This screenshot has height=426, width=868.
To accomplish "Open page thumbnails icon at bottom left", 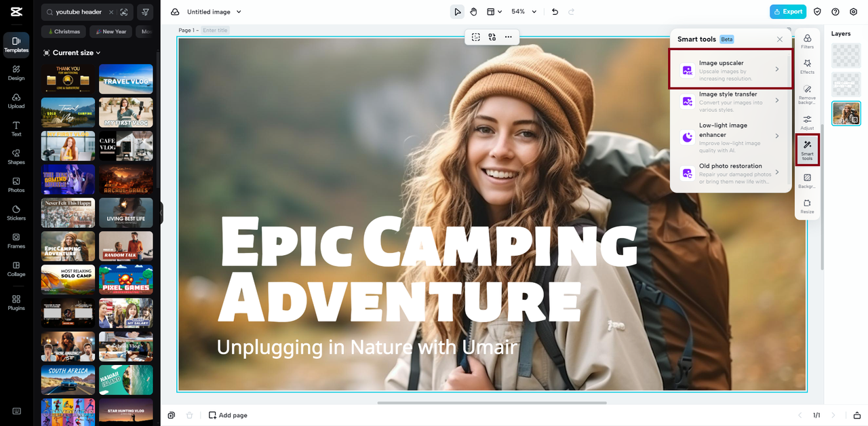I will (x=172, y=415).
